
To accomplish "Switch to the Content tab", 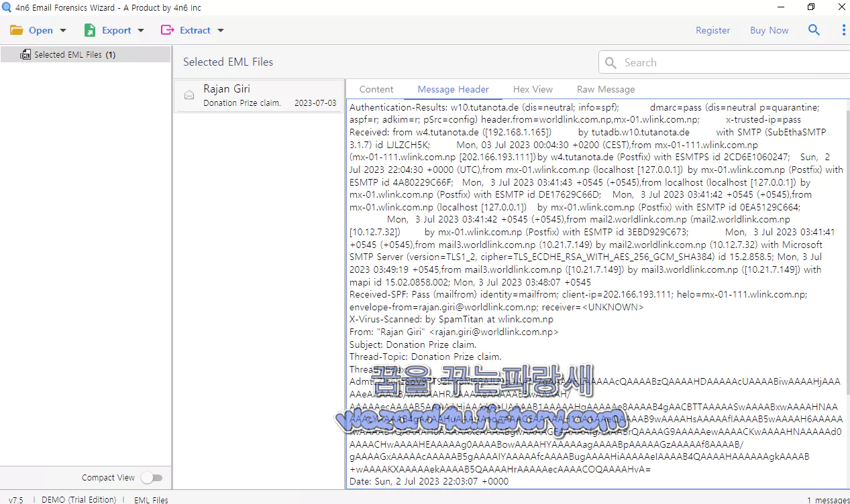I will [376, 89].
